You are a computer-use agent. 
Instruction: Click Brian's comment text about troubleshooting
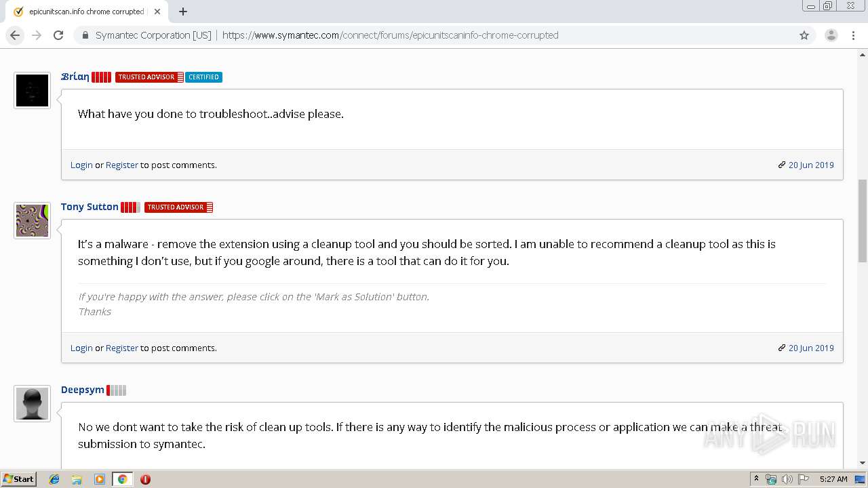pyautogui.click(x=211, y=114)
